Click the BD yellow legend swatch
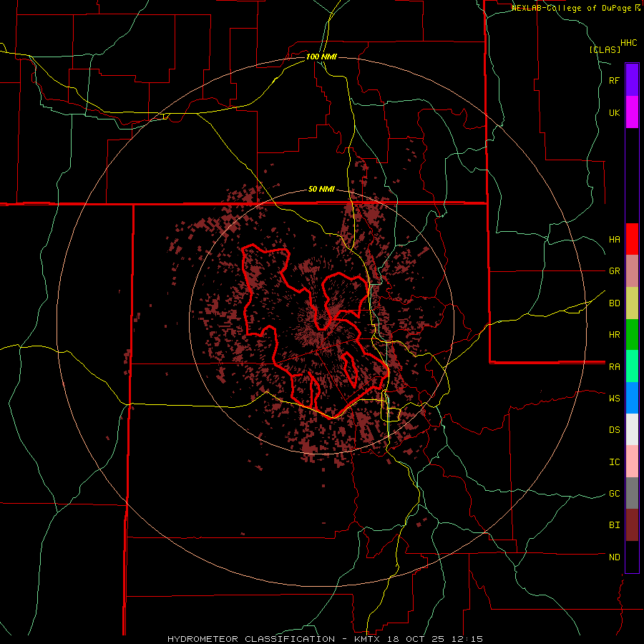 (632, 303)
